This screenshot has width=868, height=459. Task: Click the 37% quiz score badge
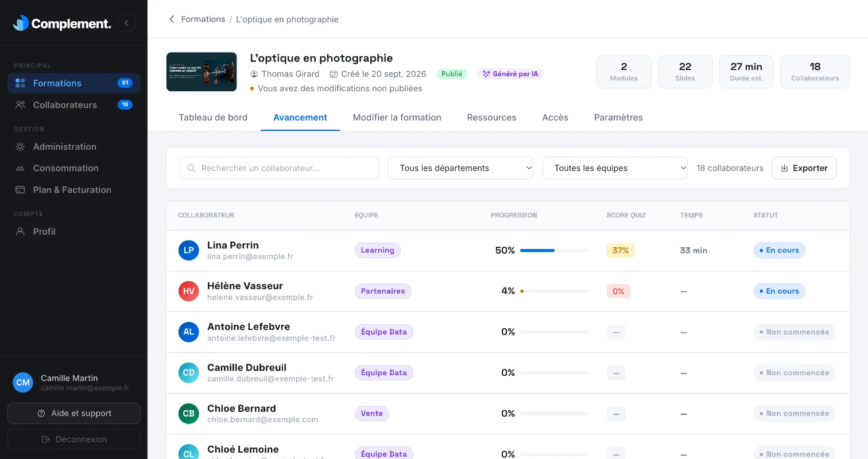pyautogui.click(x=621, y=250)
